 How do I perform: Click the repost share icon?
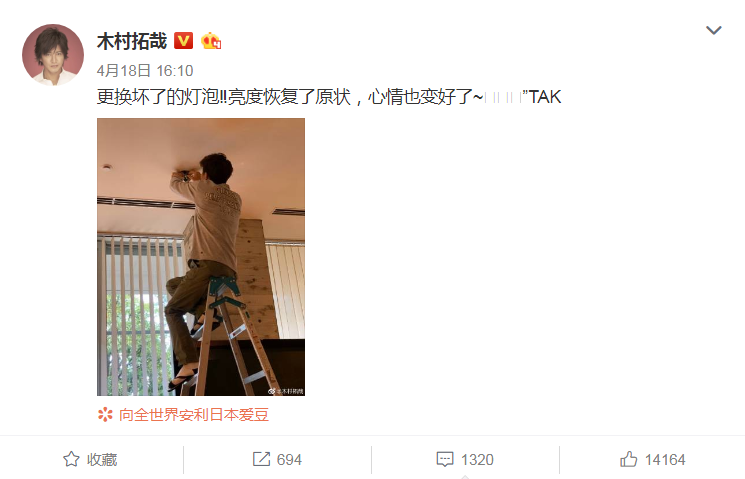click(x=261, y=459)
